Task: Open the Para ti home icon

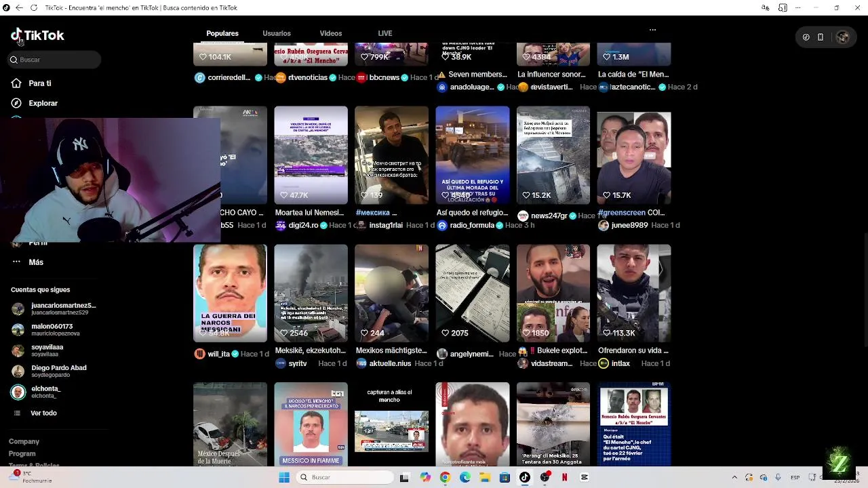Action: 16,83
